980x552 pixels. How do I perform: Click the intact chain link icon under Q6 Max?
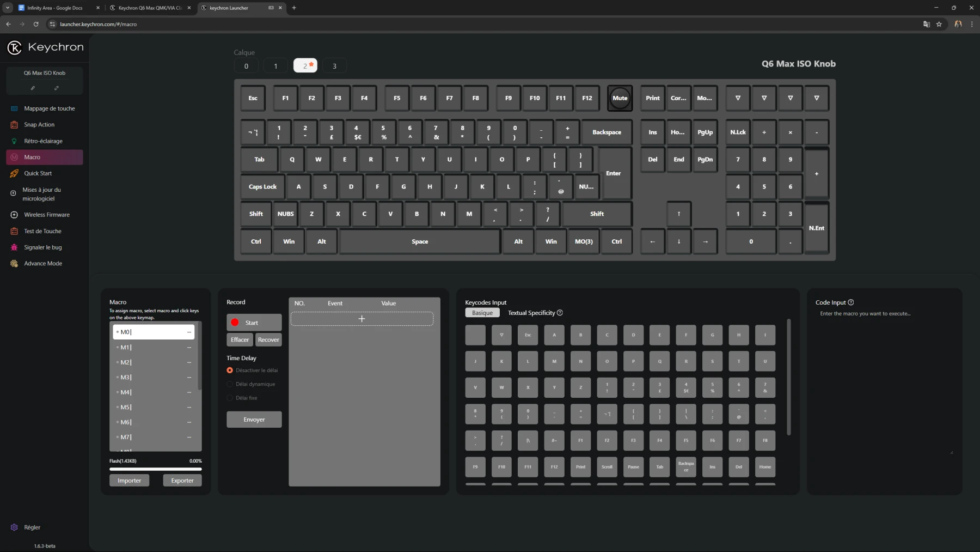(33, 88)
